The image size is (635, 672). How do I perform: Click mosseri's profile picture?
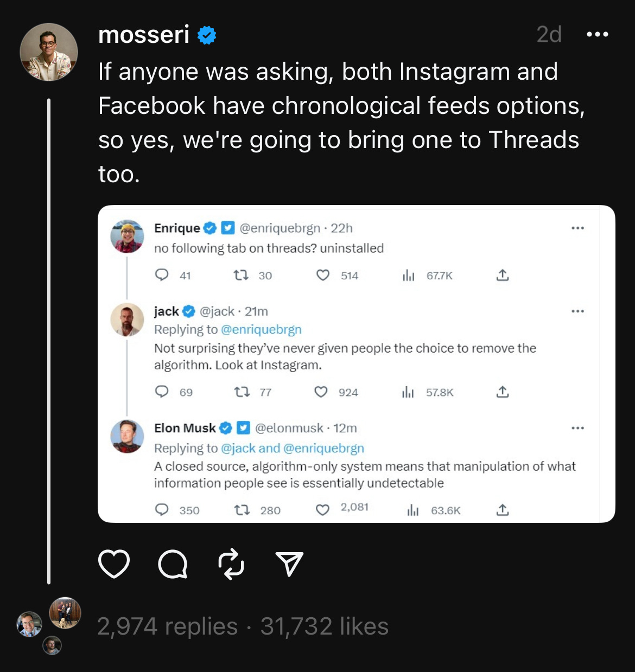[x=49, y=52]
